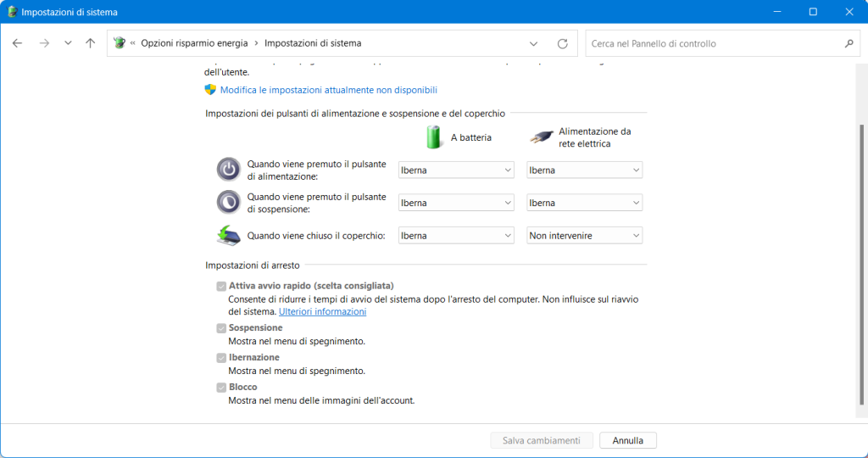Screen dimensions: 868x458
Task: Click the up-one-level arrow icon
Action: click(x=91, y=43)
